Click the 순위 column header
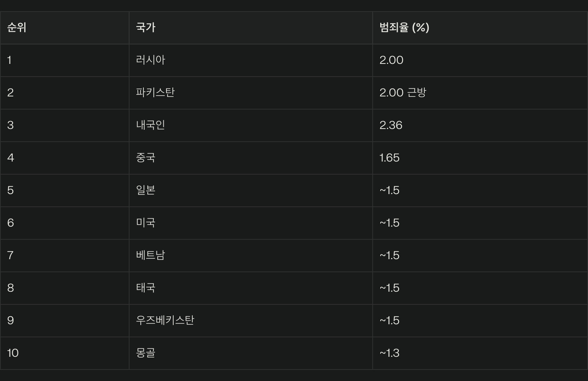This screenshot has height=381, width=588. (65, 28)
